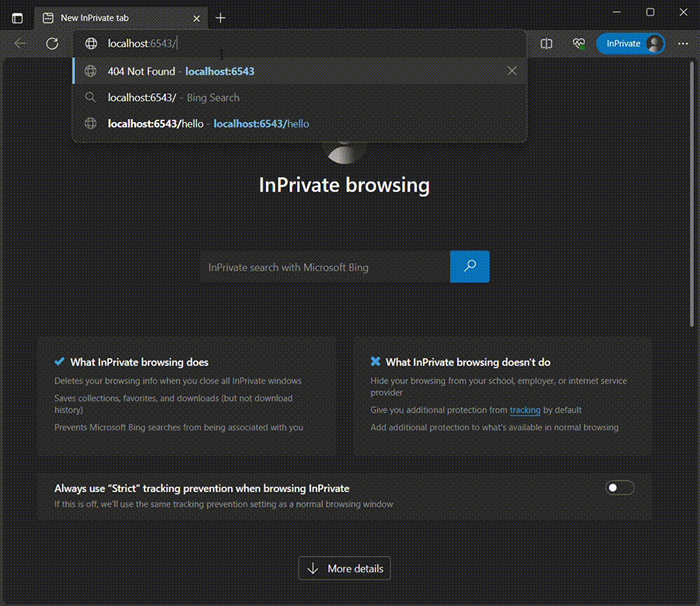Click the Back arrow button
The image size is (700, 606).
coord(20,44)
